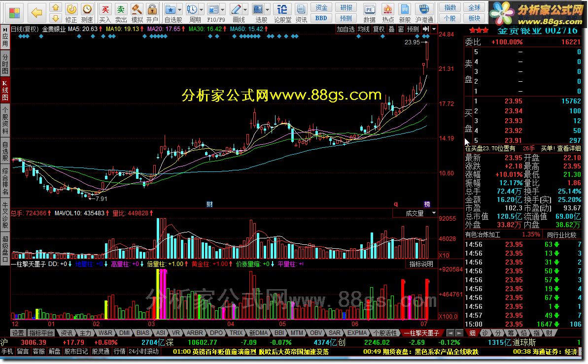Click the 选股 stock picker icon

[x=258, y=9]
